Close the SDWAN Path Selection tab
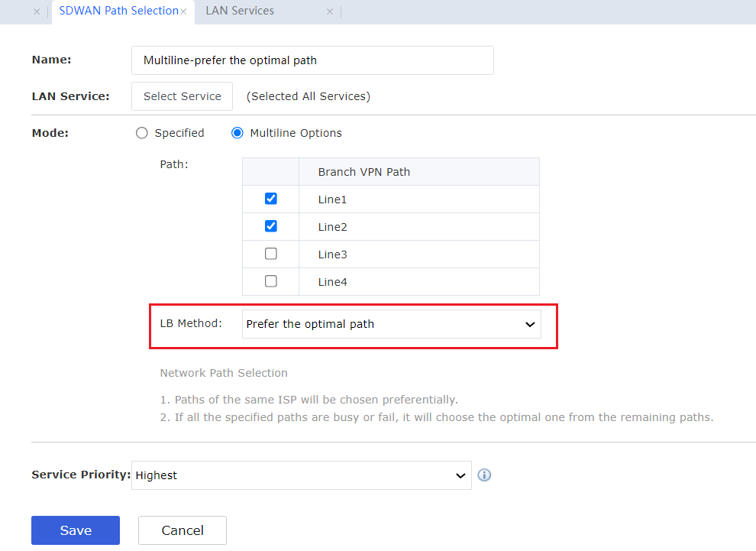756x551 pixels. coord(183,11)
